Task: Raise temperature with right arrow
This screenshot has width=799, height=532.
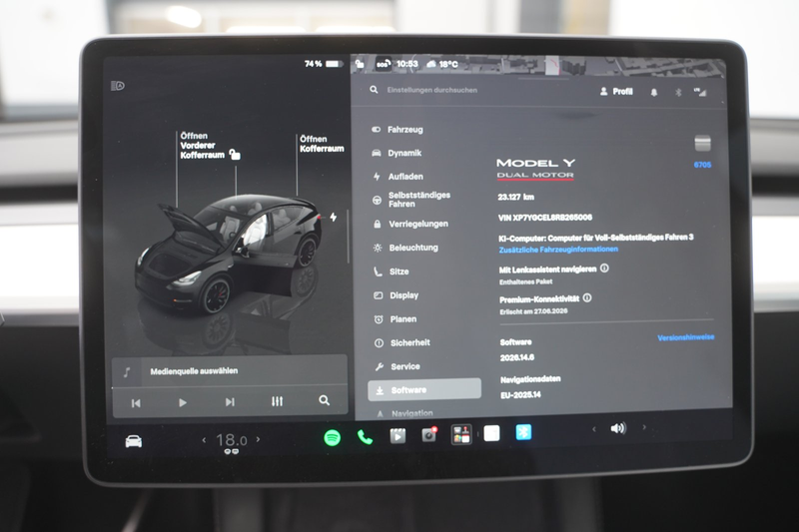Action: pos(258,439)
